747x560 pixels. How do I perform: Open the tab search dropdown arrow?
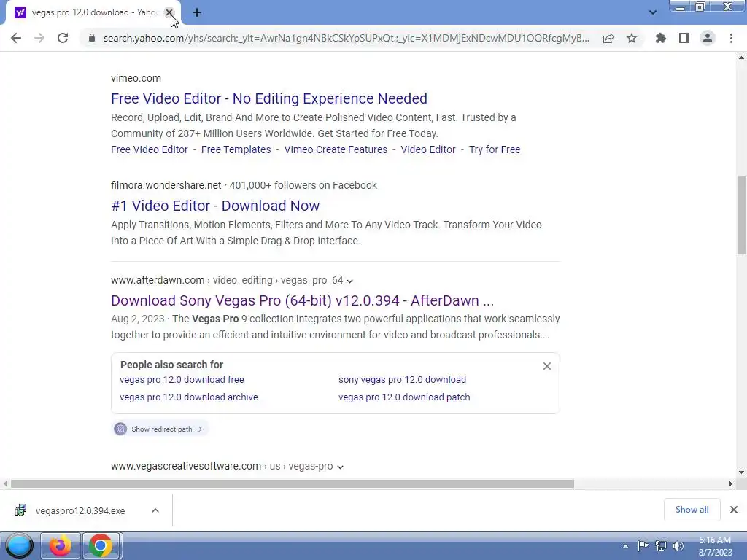(653, 12)
